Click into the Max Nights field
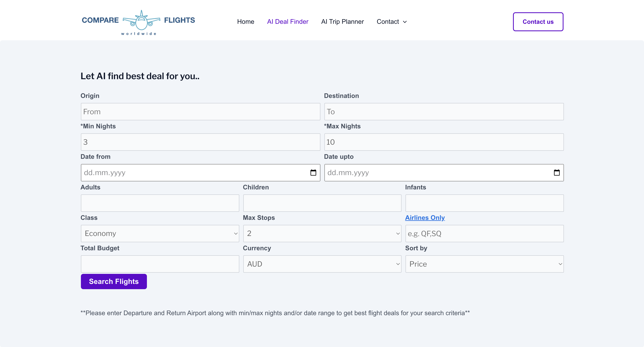Image resolution: width=644 pixels, height=347 pixels. [444, 142]
